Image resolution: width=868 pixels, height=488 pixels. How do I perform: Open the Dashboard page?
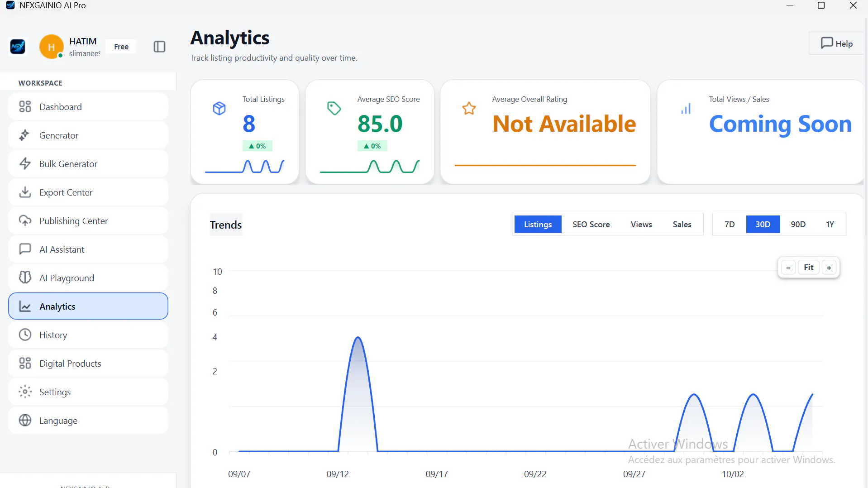tap(88, 107)
